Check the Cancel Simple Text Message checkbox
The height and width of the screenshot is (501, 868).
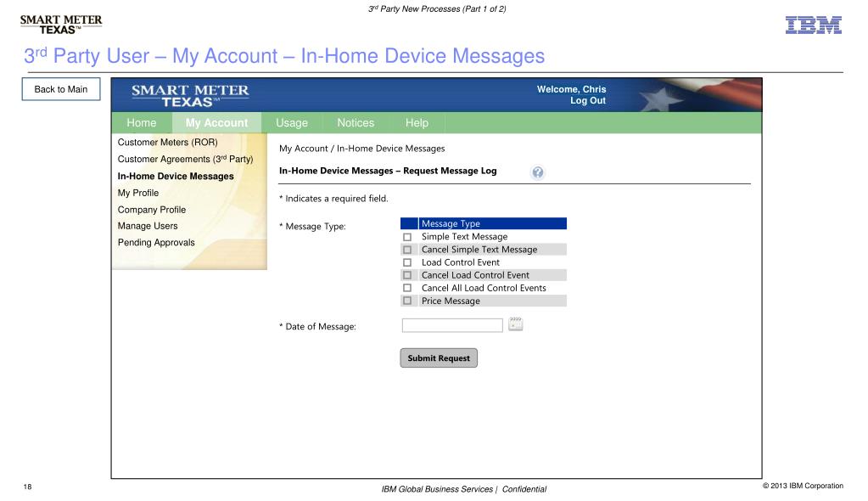point(407,250)
